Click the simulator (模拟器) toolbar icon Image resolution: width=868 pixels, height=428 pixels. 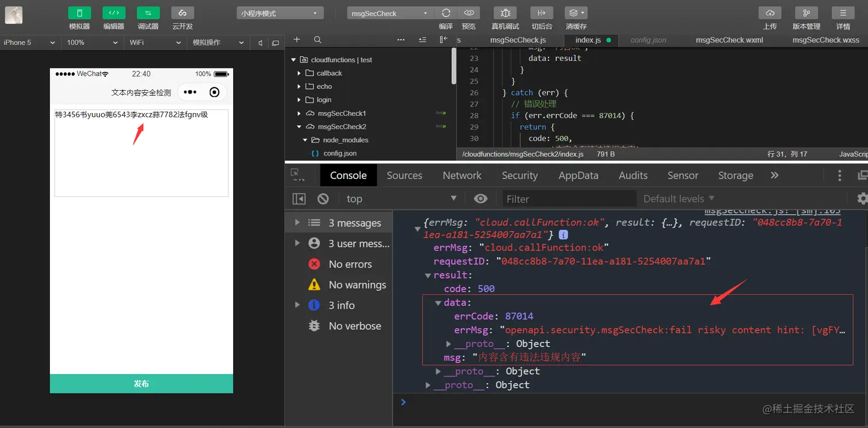coord(79,13)
